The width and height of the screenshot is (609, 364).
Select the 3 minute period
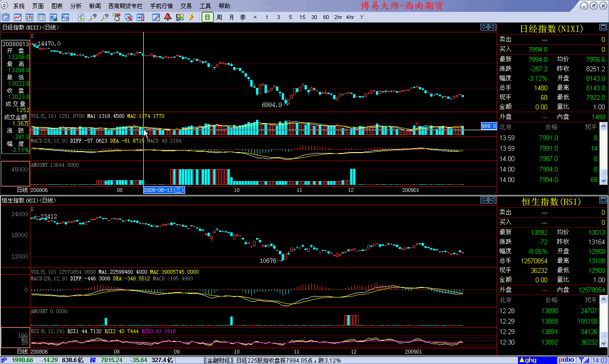point(278,17)
